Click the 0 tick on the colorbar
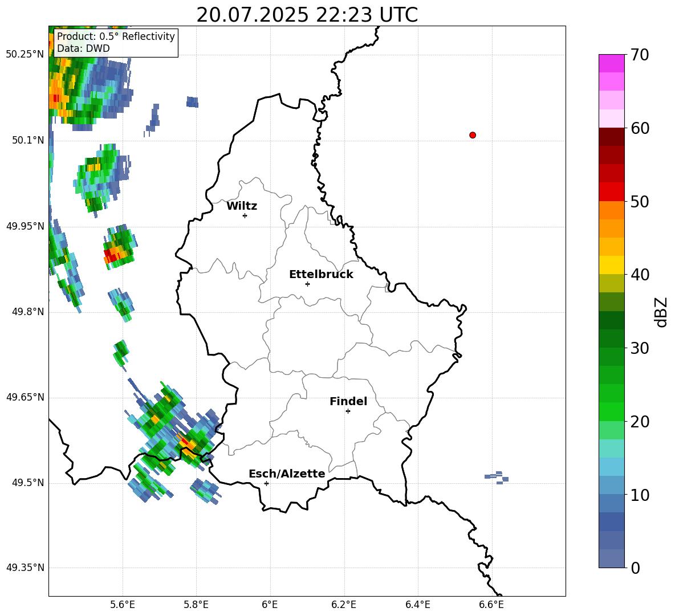The height and width of the screenshot is (616, 675). click(635, 568)
